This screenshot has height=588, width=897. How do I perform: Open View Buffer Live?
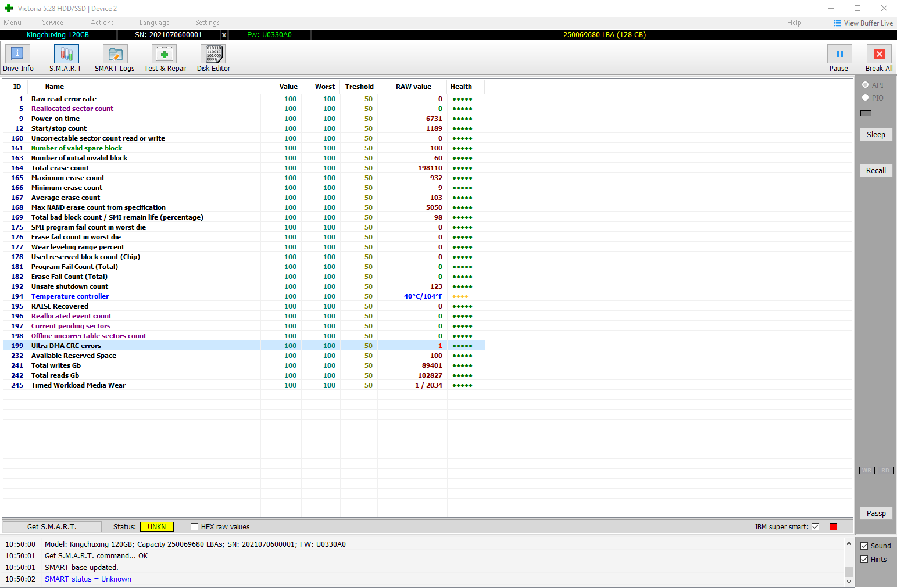click(x=863, y=23)
